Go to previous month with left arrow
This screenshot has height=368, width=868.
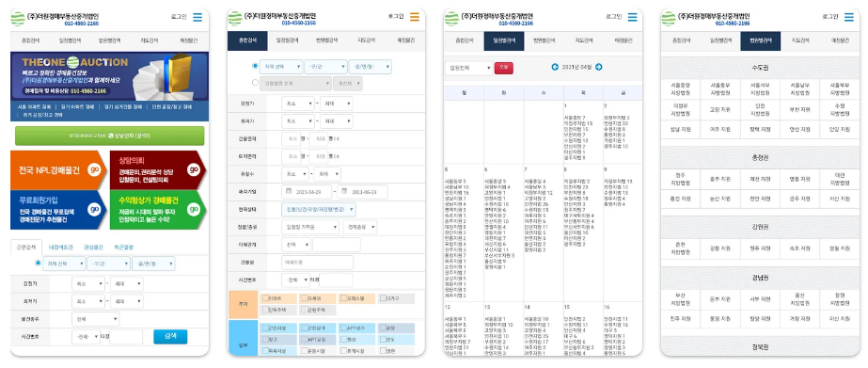point(555,67)
